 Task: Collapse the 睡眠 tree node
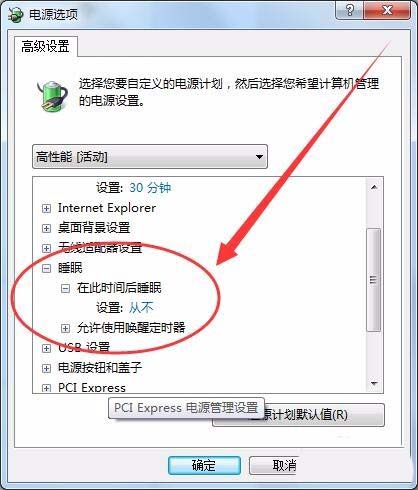coord(46,268)
